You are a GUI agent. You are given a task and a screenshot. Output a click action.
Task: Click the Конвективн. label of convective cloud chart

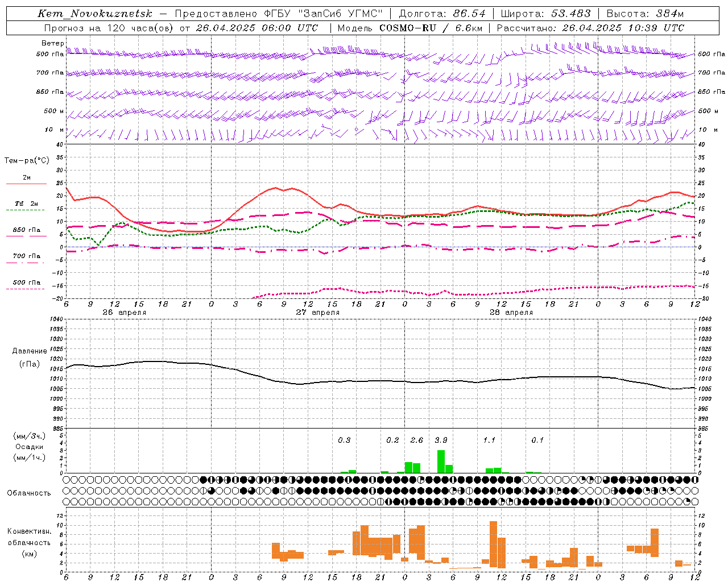(x=29, y=531)
